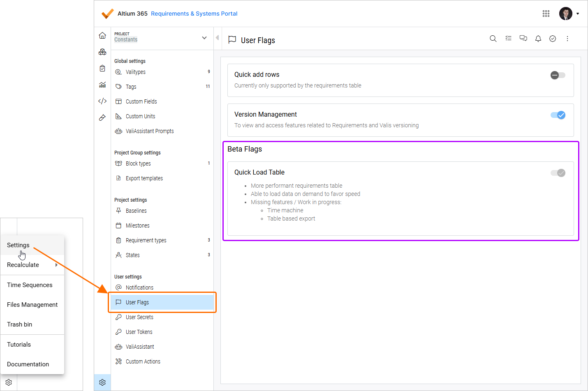588x391 pixels.
Task: Open Tags settings
Action: [x=162, y=87]
